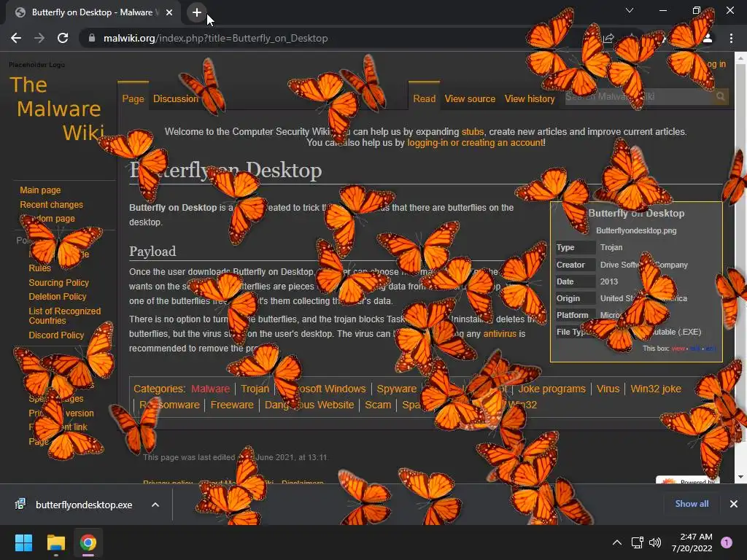Open the Joke programs category link
747x560 pixels.
551,389
